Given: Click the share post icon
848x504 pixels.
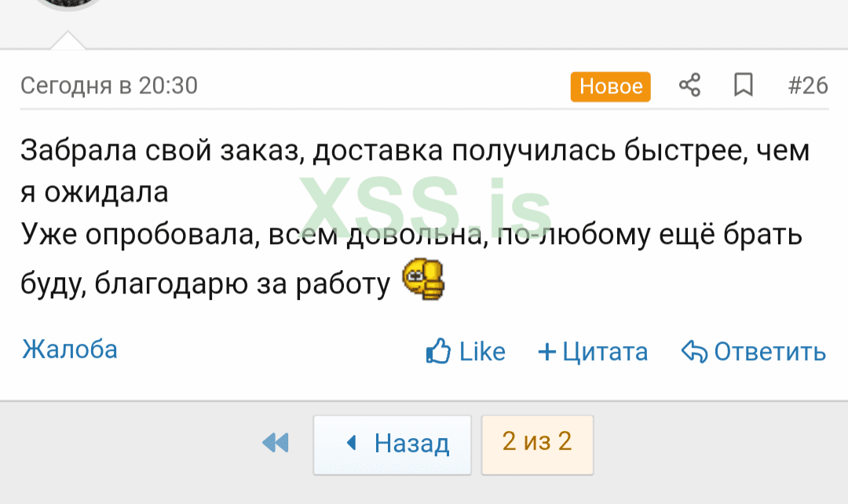Looking at the screenshot, I should [689, 86].
